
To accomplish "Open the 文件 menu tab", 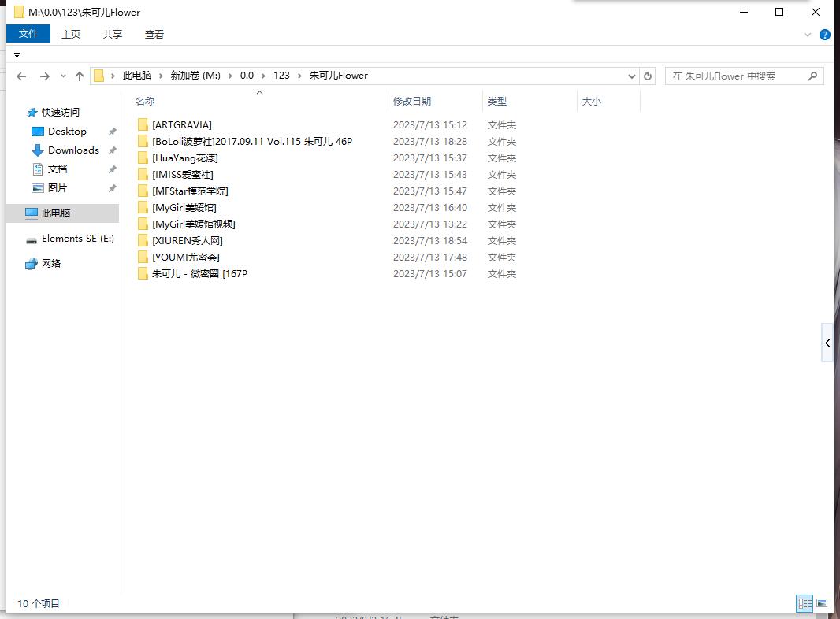I will [x=28, y=34].
